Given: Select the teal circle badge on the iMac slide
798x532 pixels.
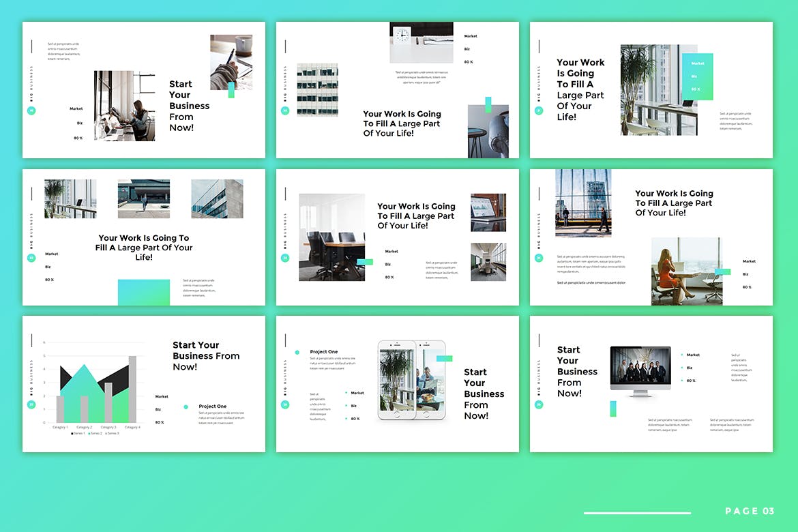Looking at the screenshot, I should 539,404.
